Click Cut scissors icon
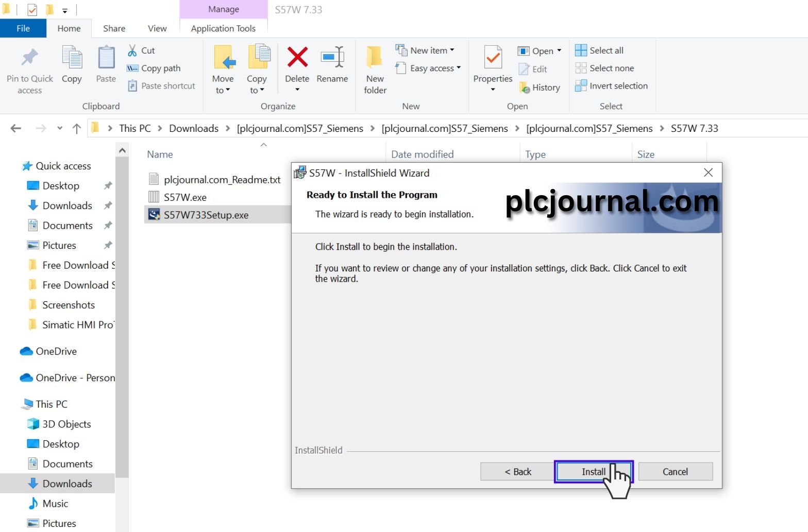The width and height of the screenshot is (808, 532). click(132, 50)
